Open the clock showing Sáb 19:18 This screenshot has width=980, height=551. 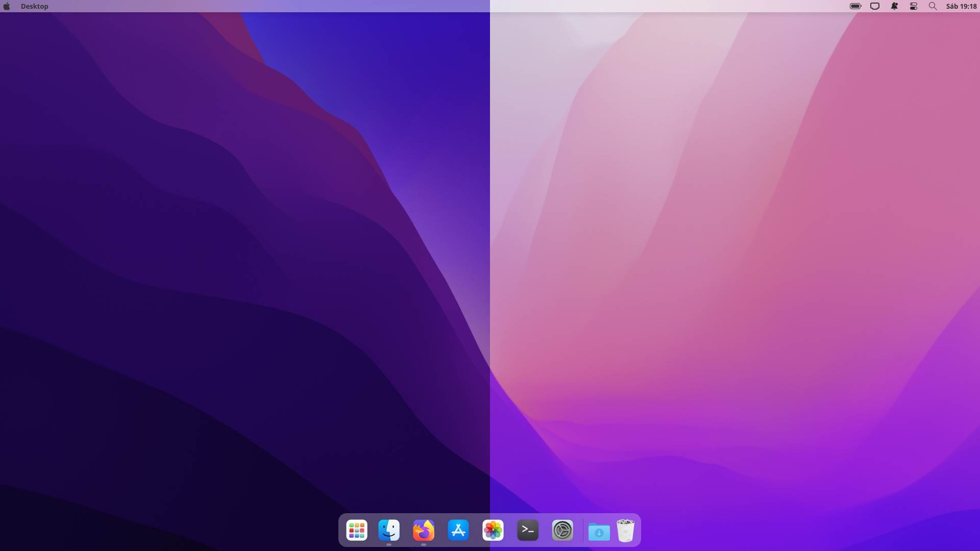[x=961, y=6]
